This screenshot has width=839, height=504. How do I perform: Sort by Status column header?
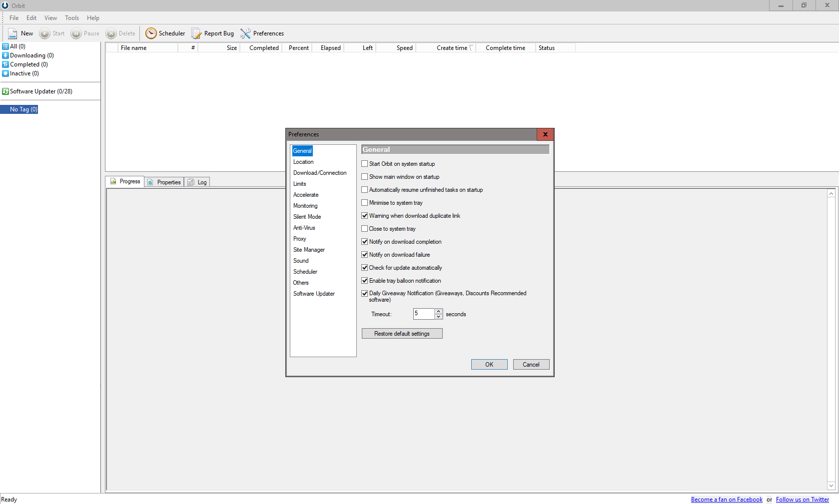click(x=555, y=48)
